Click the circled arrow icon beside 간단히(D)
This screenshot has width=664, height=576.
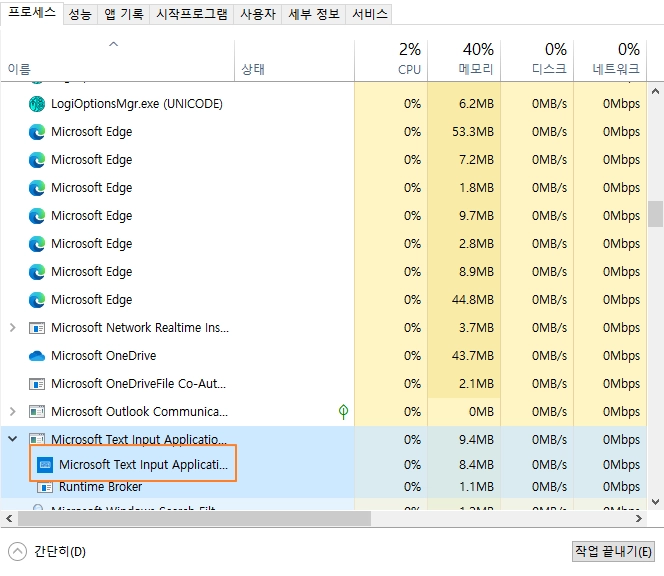[17, 551]
